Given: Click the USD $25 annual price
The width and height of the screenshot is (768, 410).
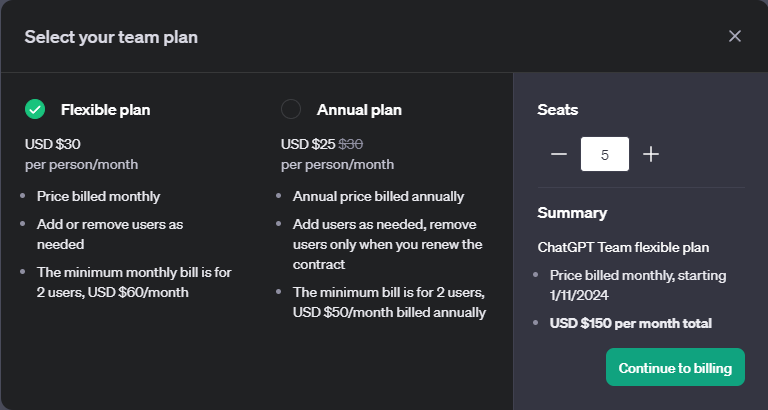Looking at the screenshot, I should tap(308, 144).
